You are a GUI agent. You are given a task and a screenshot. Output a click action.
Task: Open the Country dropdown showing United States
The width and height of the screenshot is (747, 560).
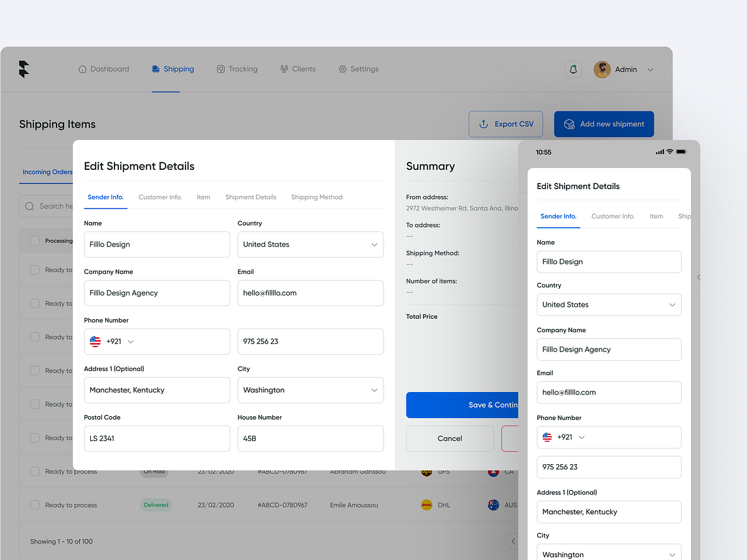pos(310,245)
